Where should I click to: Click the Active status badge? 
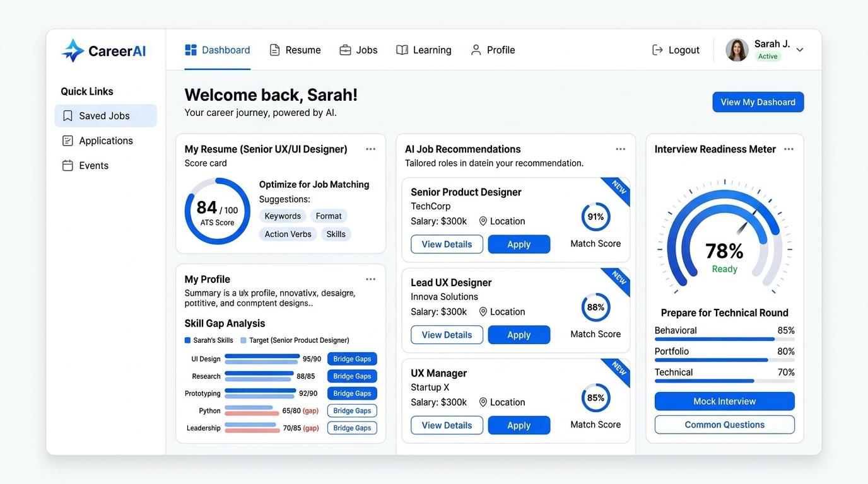point(768,56)
